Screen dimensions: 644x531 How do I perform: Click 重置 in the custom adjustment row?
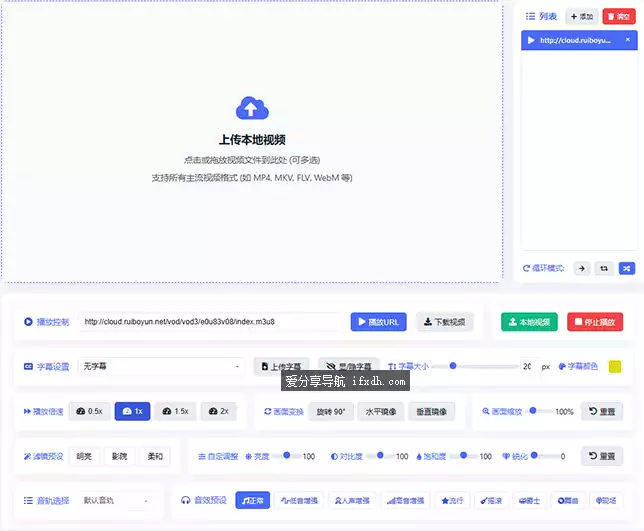602,456
